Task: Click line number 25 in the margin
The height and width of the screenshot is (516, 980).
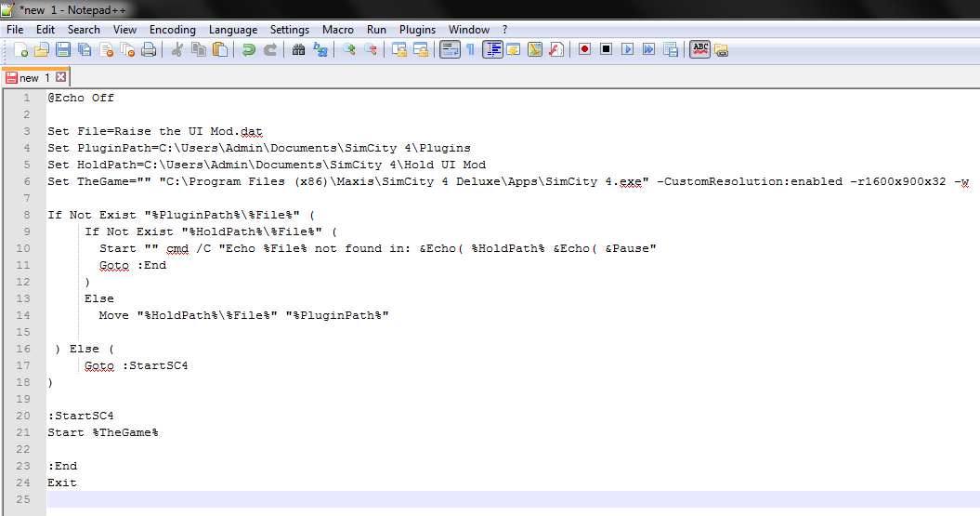Action: [x=23, y=499]
